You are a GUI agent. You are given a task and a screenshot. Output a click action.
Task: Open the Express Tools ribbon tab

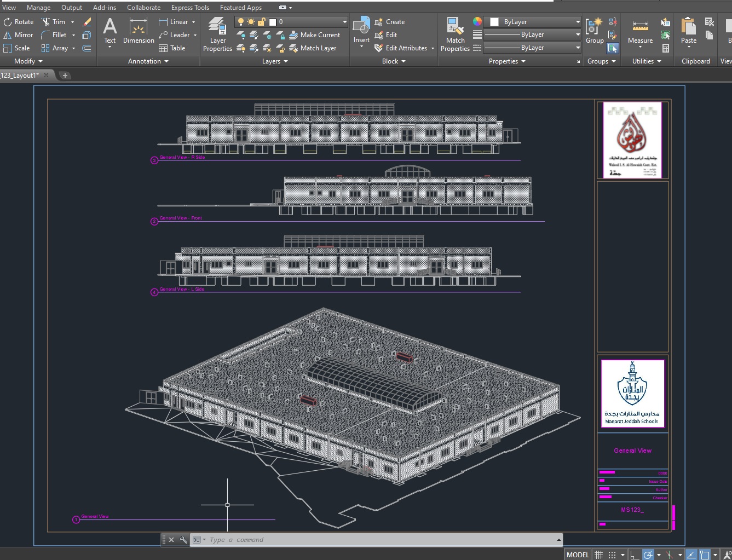click(190, 8)
